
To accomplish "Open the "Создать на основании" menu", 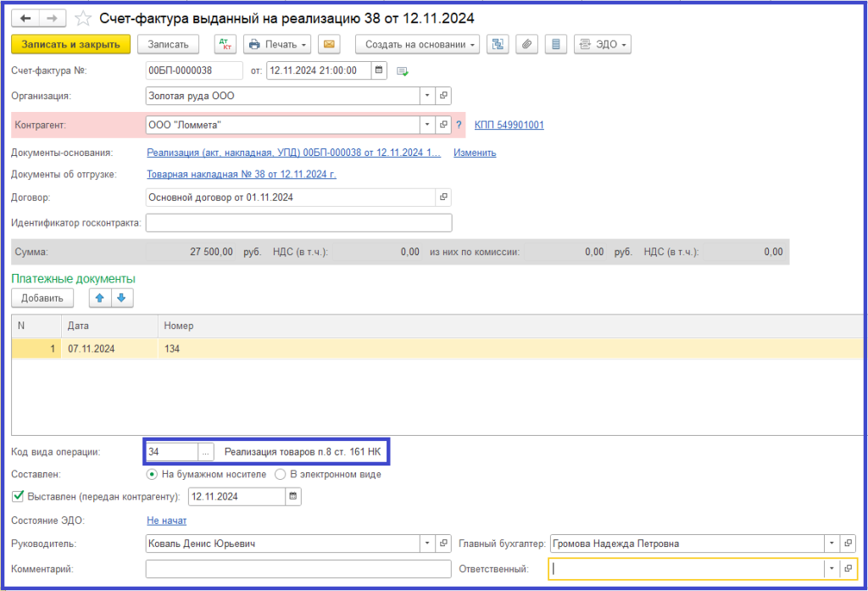I will point(418,44).
